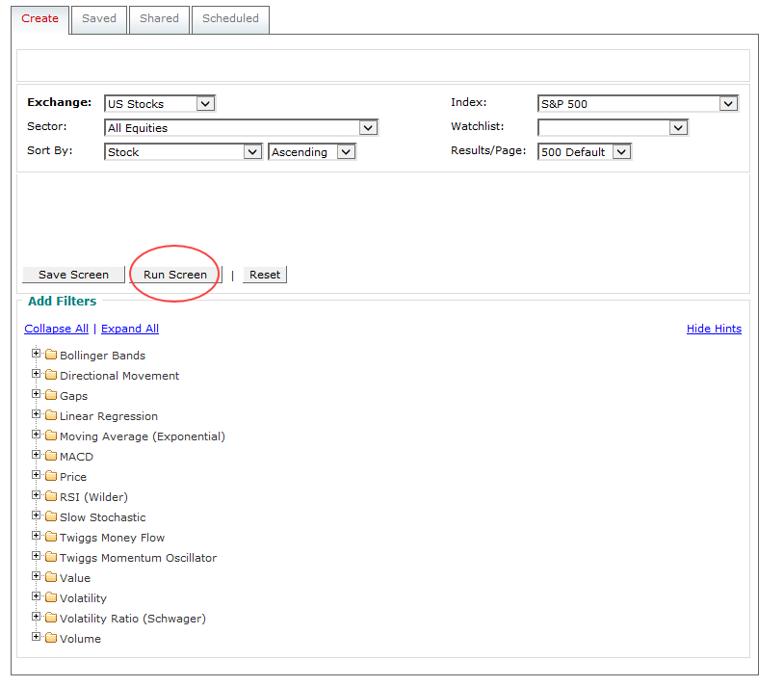Open the Results/Page dropdown
This screenshot has width=784, height=687.
click(584, 152)
